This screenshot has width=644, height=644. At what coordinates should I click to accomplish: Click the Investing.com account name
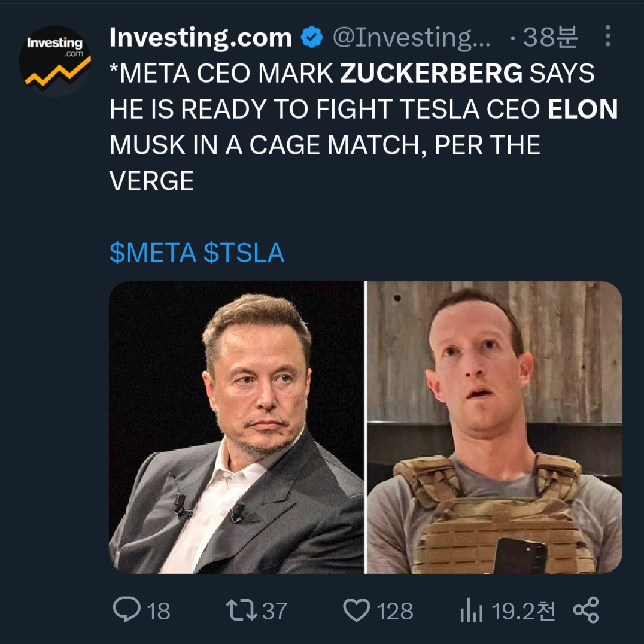(201, 38)
